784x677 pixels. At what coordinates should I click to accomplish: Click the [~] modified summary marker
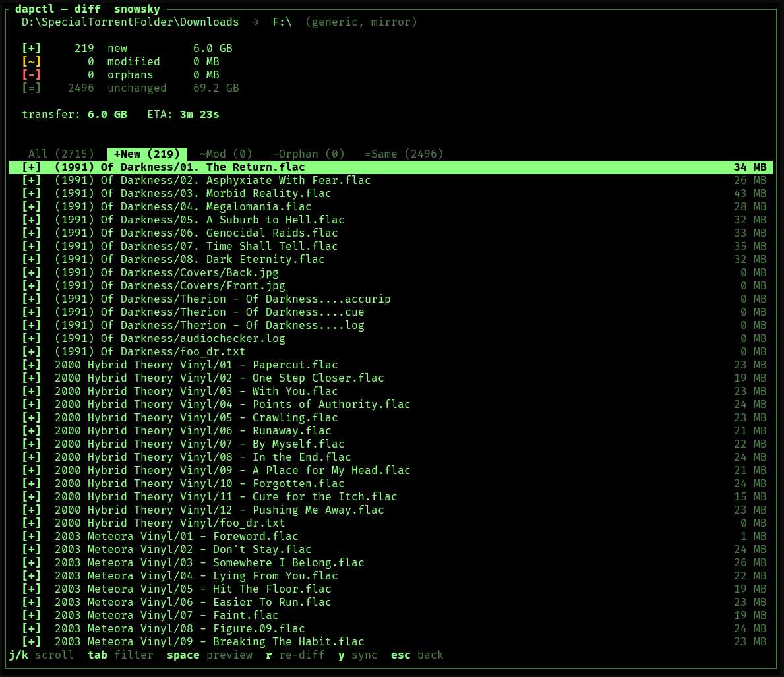coord(32,61)
